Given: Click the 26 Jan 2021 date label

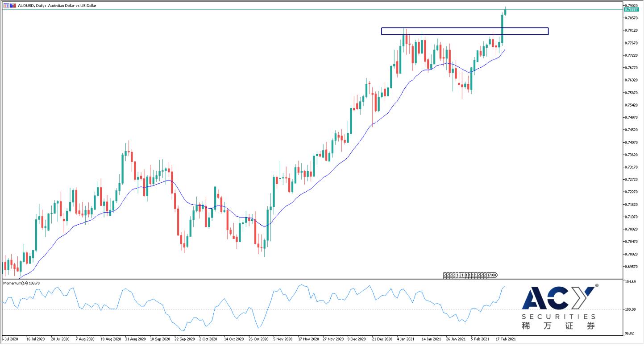Looking at the screenshot, I should (456, 339).
